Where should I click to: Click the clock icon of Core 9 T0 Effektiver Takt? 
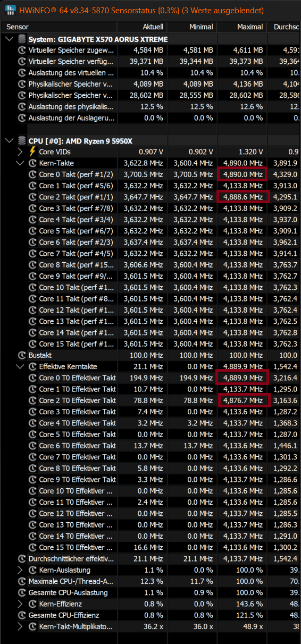coord(32,480)
